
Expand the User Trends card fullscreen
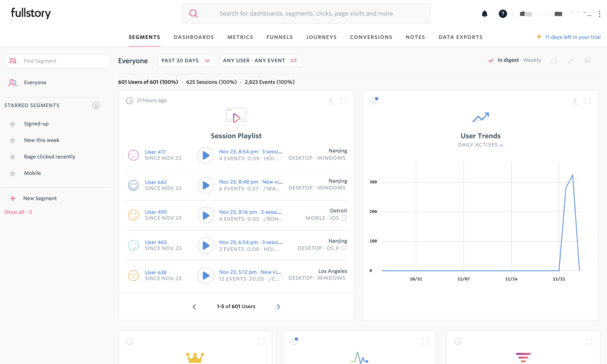[x=587, y=101]
